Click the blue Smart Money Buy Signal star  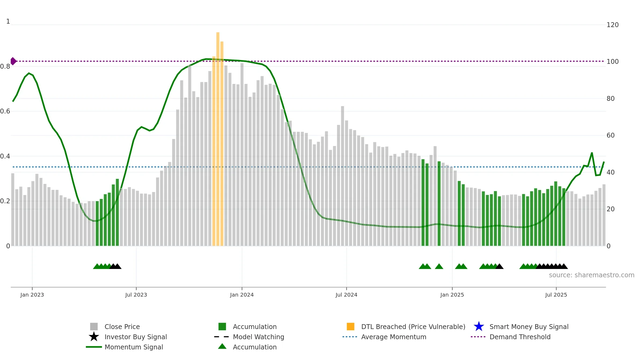[x=479, y=327]
